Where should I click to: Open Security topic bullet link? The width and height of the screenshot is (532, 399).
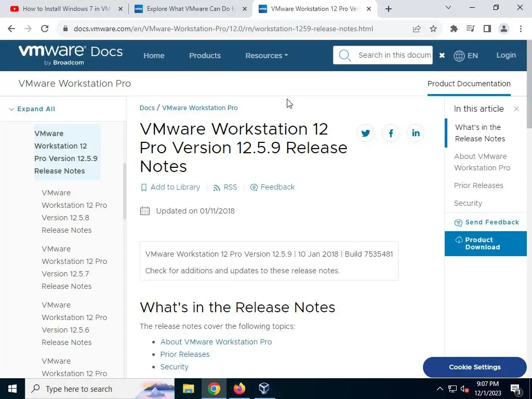click(x=175, y=367)
